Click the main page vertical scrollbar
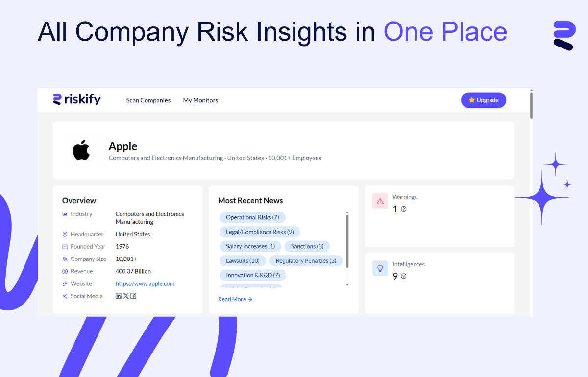Screen dimensions: 588x377 [x=531, y=105]
